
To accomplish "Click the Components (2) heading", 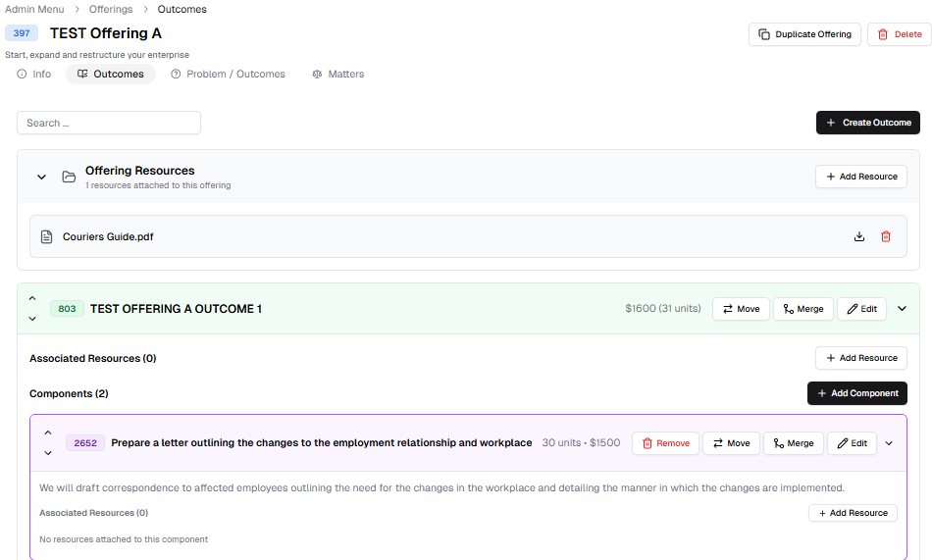I will tap(69, 393).
